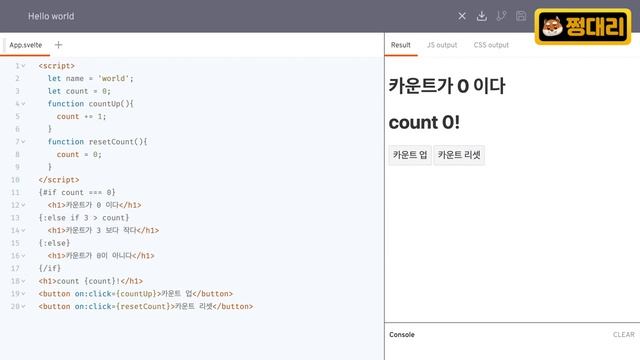The height and width of the screenshot is (360, 640).
Task: Fold the countUp function at line 4
Action: (x=24, y=104)
